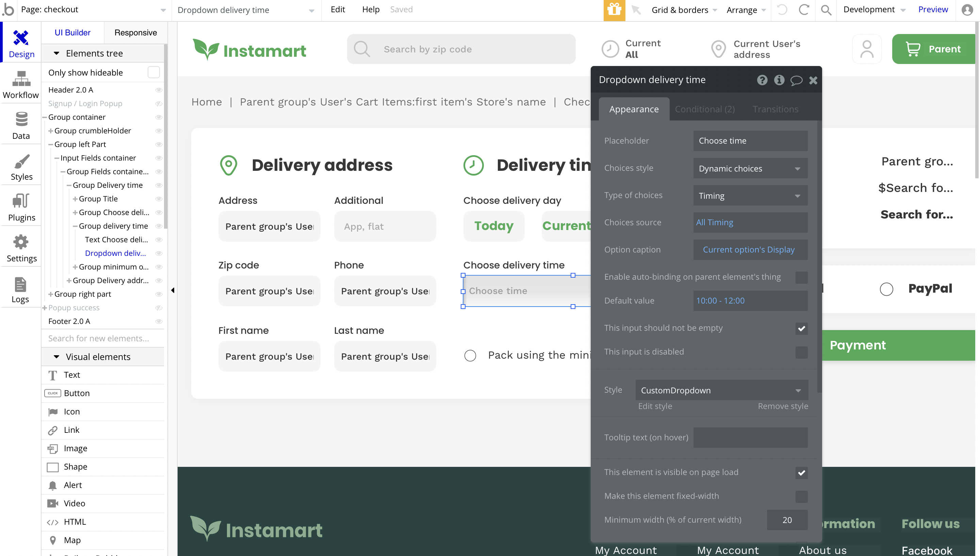Uncheck This input should not be empty
This screenshot has height=556, width=980.
pos(801,328)
